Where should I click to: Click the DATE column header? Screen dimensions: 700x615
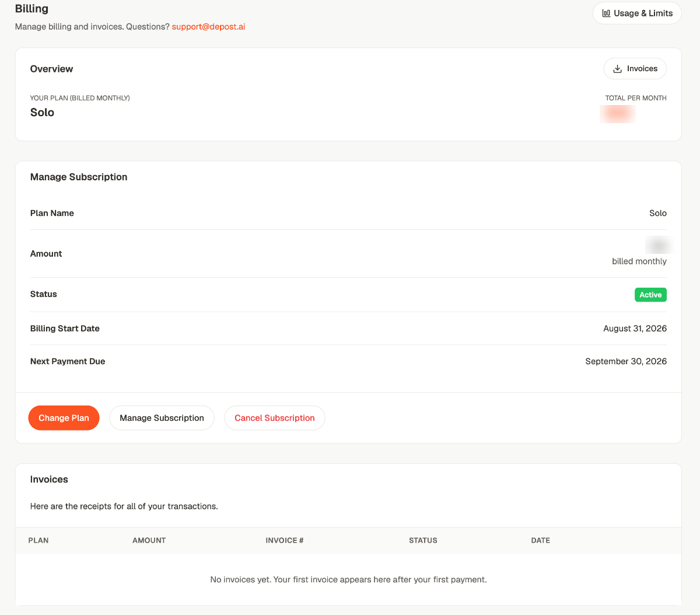point(541,540)
